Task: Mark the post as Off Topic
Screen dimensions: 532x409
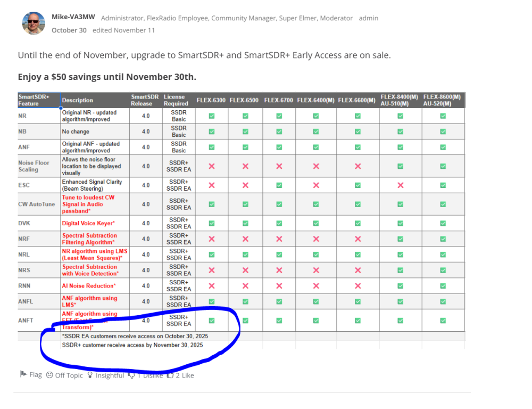Action: (x=64, y=375)
